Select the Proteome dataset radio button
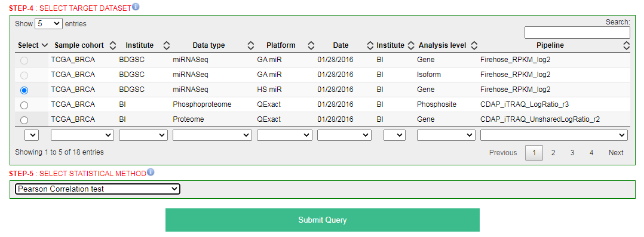Image resolution: width=644 pixels, height=237 pixels. [x=24, y=120]
